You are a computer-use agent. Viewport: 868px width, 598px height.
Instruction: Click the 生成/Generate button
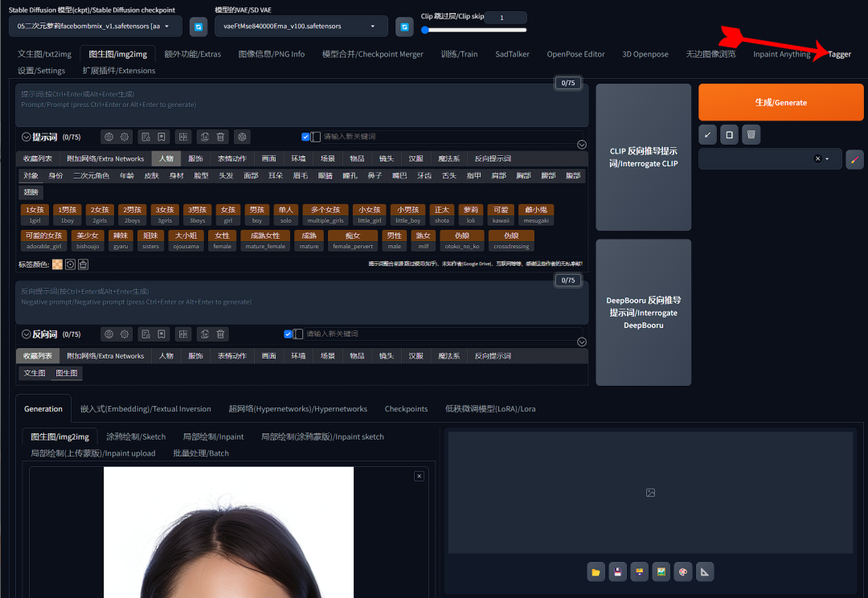click(x=780, y=102)
